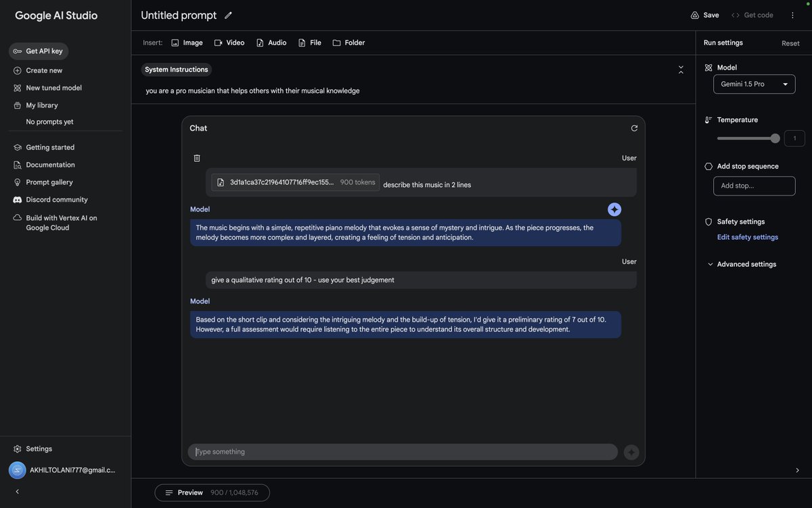Insert an Audio file
The height and width of the screenshot is (508, 812).
tap(271, 43)
